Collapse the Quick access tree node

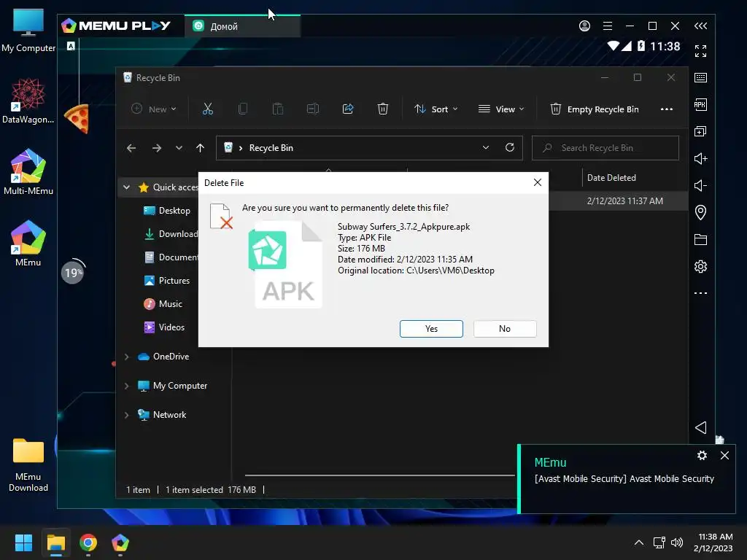[127, 187]
